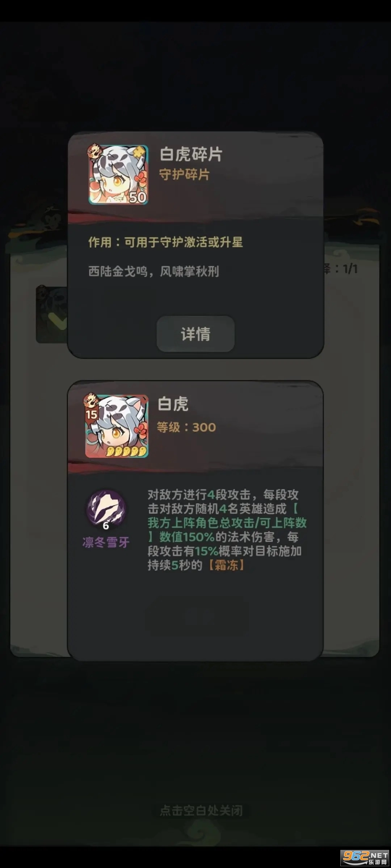Tap the 【霜冻】 keyword link

pyautogui.click(x=227, y=565)
